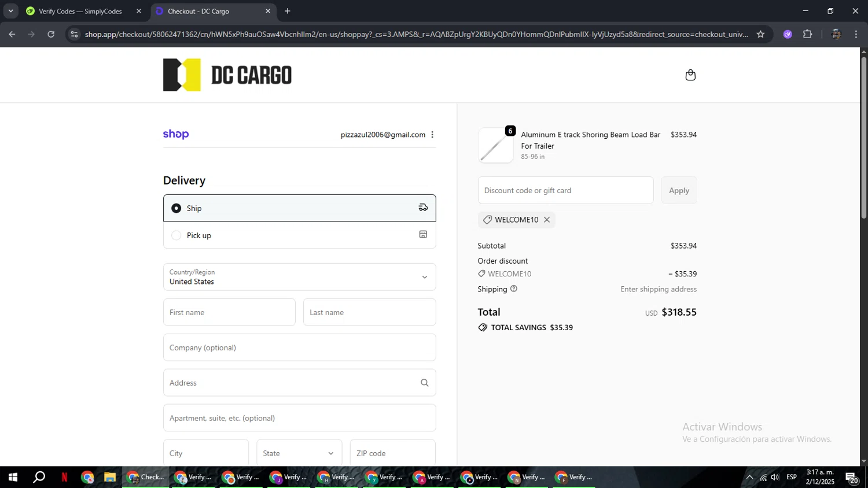Click the Apartment, suite field
868x488 pixels.
(299, 418)
